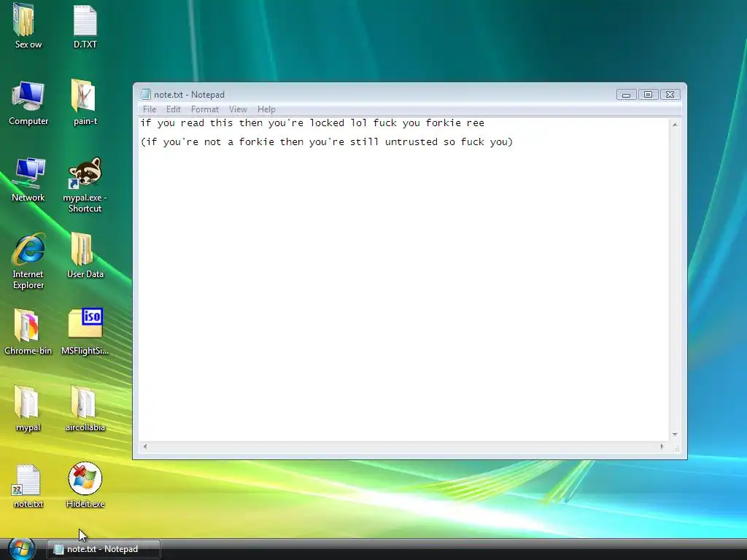Click the vertical scrollbar up arrow
Screen dimensions: 747x560
pos(675,124)
